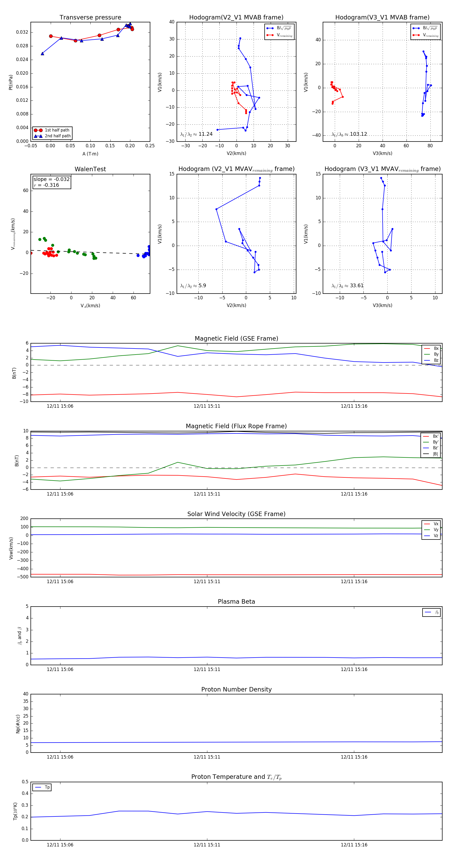Click the "Pt(nPa)" y-axis label
Screen dimensions: 473x868
point(11,82)
